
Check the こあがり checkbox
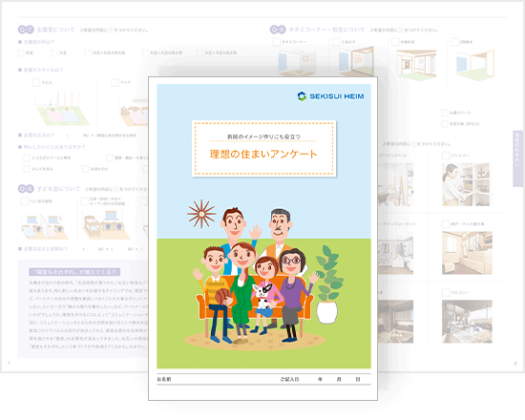coord(337,42)
